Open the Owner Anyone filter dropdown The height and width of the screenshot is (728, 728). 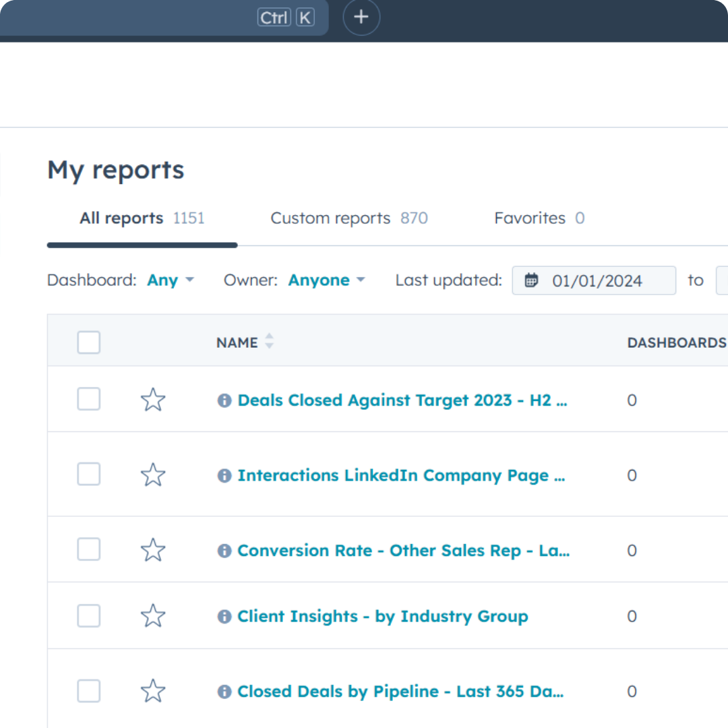[x=327, y=280]
